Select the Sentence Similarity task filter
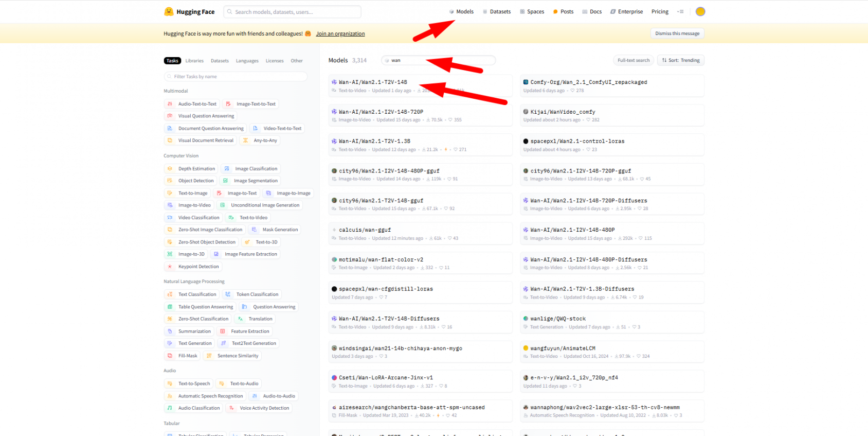Viewport: 868px width, 436px height. point(232,356)
